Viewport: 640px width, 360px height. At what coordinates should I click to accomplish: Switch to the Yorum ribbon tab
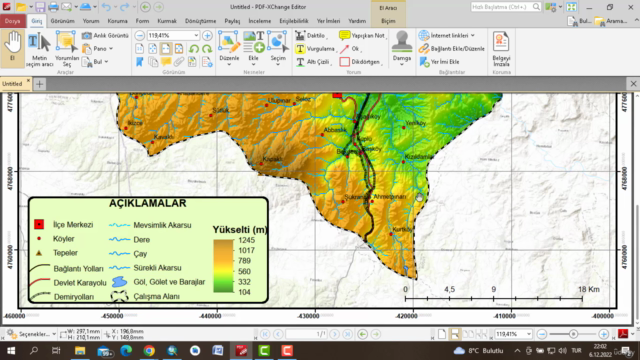91,21
